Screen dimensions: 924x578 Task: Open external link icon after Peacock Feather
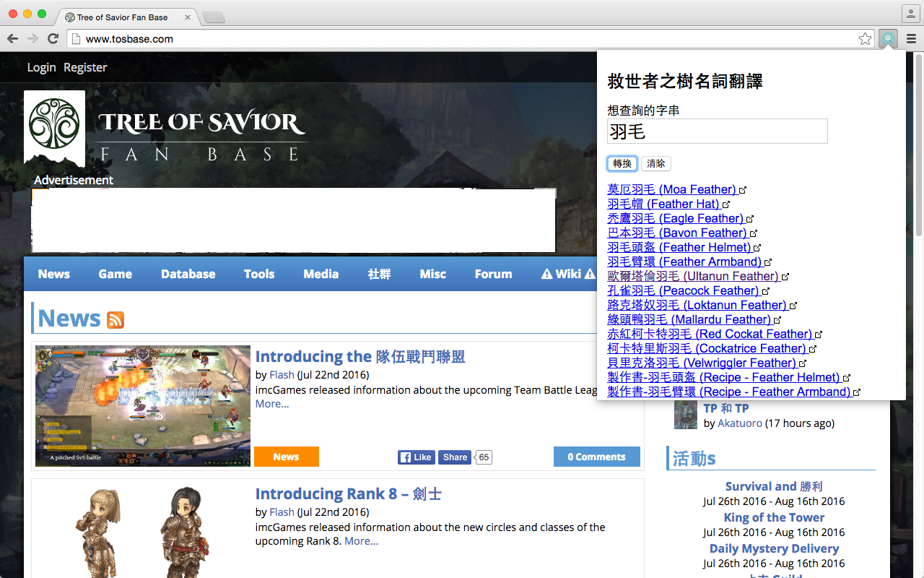[766, 291]
